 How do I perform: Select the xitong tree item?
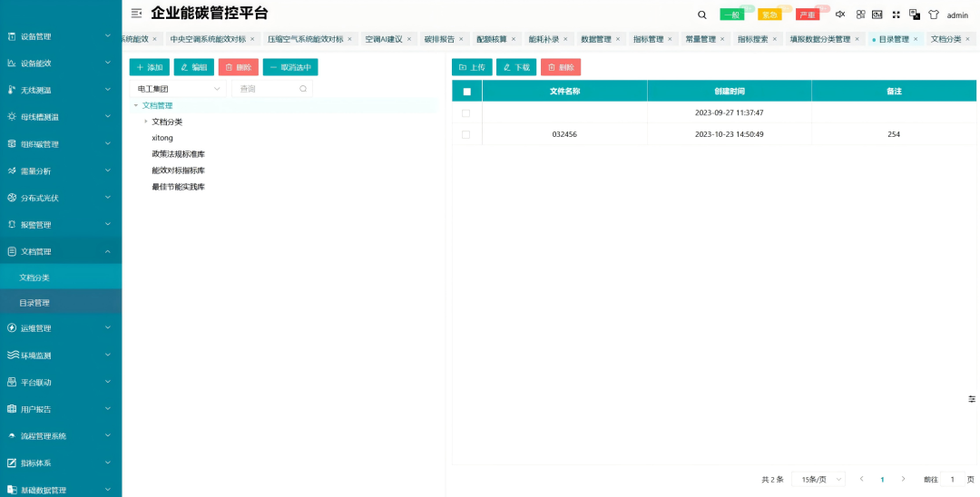pos(162,137)
